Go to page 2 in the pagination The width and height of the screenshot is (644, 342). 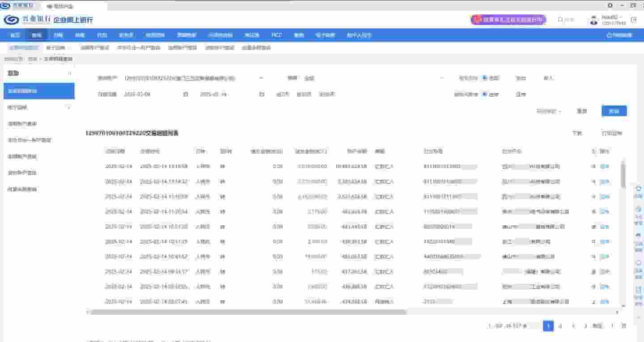[x=560, y=326]
